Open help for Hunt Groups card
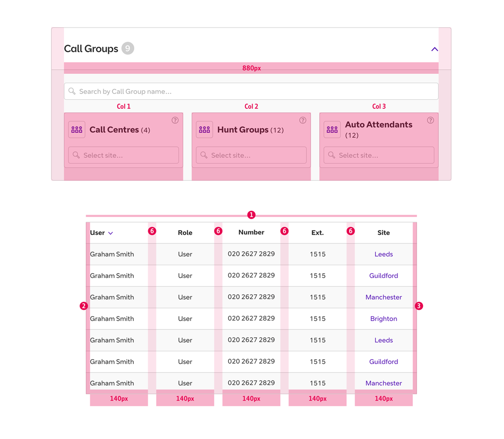The height and width of the screenshot is (439, 504). click(303, 120)
